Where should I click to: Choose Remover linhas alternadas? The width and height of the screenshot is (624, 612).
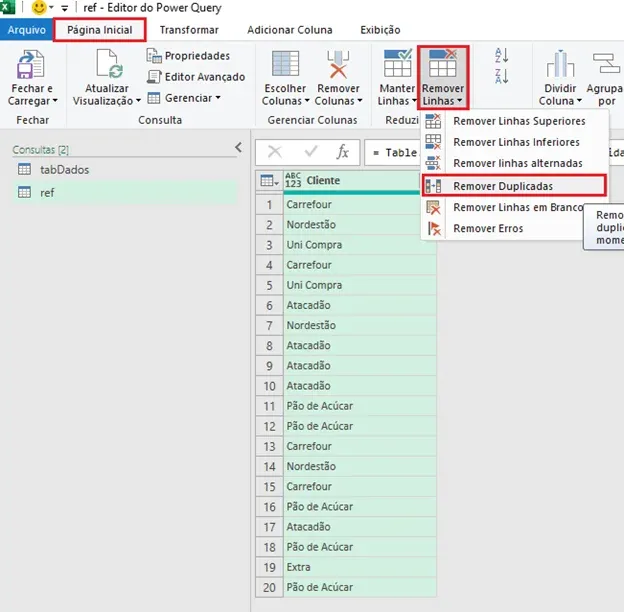pos(515,163)
